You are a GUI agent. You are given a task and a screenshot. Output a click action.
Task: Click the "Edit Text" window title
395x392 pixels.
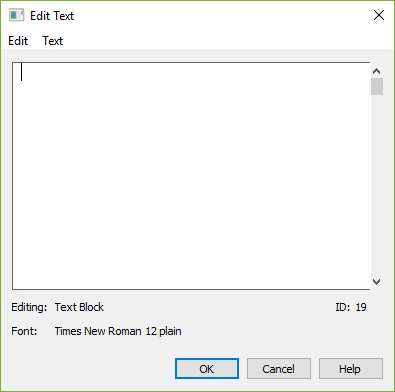52,16
